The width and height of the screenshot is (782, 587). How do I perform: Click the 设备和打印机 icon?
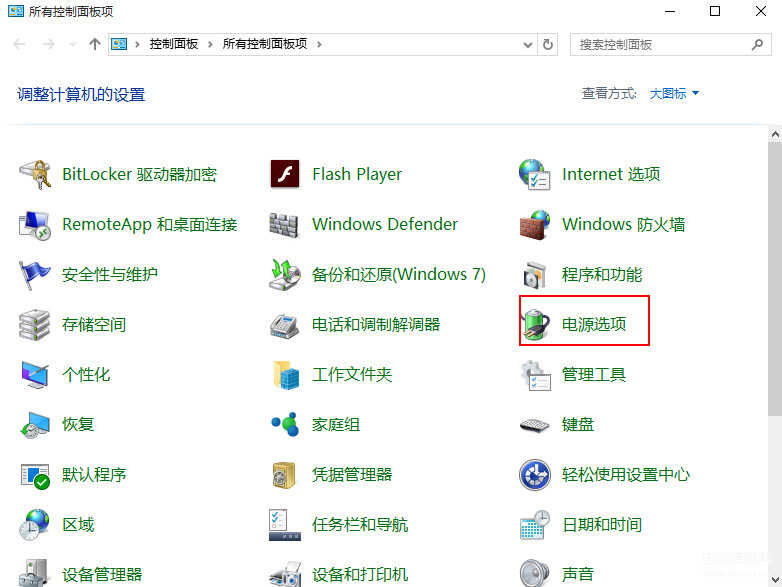click(285, 574)
